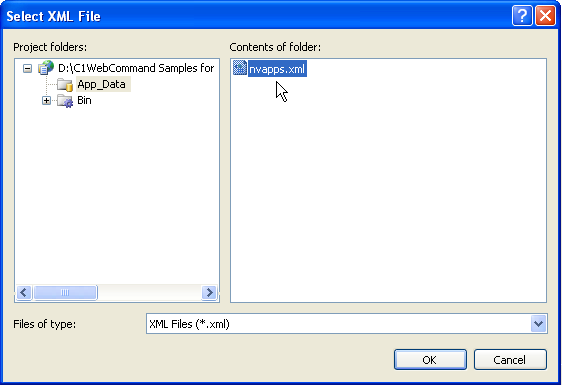Viewport: 562px width, 385px height.
Task: Click the nvapps.xml file icon
Action: pos(239,68)
